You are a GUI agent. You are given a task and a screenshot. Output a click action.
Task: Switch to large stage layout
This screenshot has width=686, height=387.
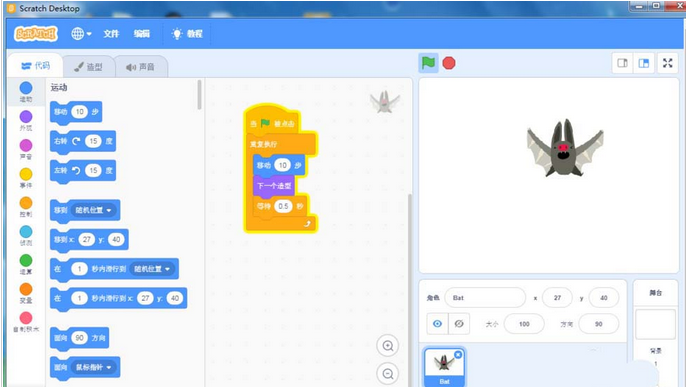point(644,63)
